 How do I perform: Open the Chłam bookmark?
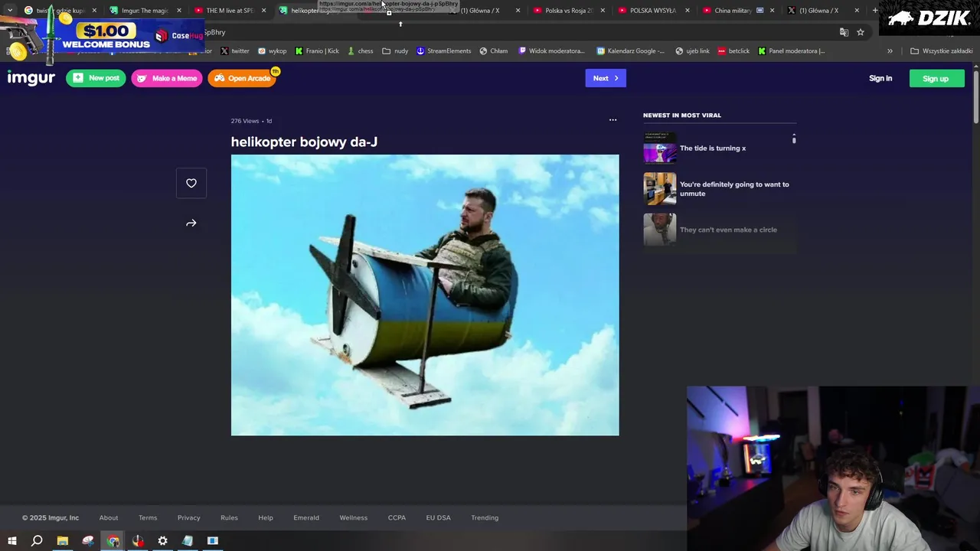(494, 51)
